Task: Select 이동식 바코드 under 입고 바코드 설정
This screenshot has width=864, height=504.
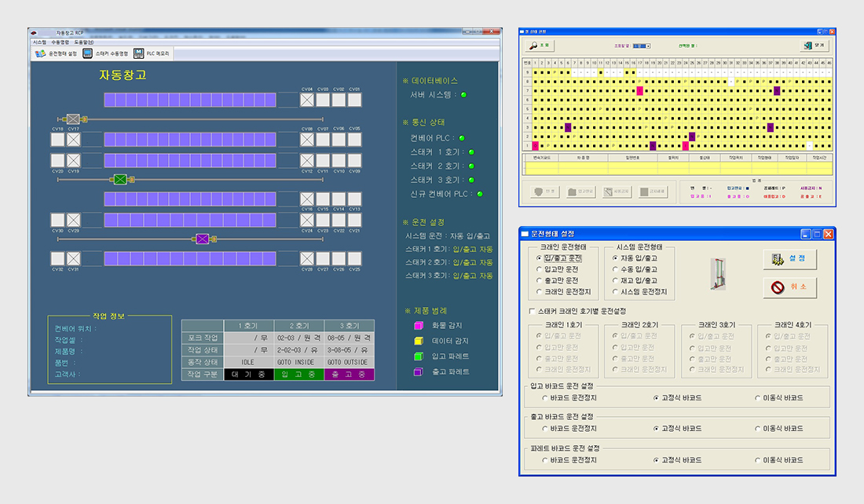Action: pyautogui.click(x=757, y=398)
